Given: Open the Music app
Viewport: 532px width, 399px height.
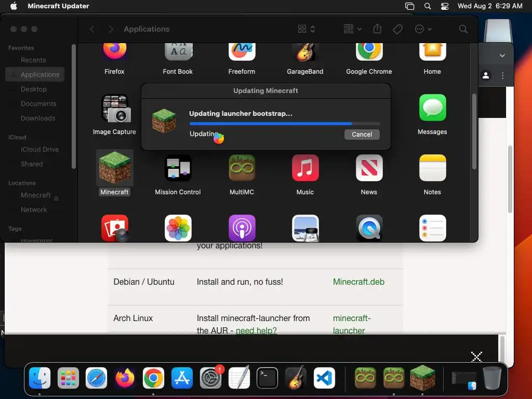Looking at the screenshot, I should click(x=305, y=168).
